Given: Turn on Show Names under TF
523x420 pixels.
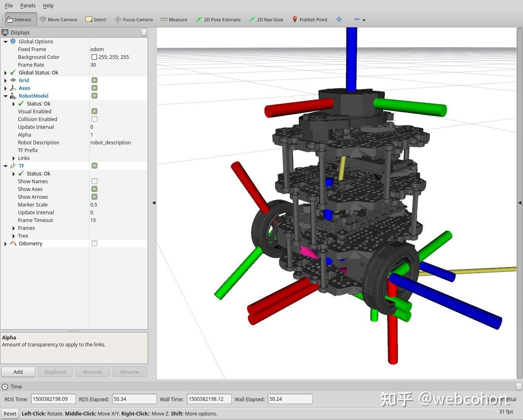Looking at the screenshot, I should click(94, 181).
